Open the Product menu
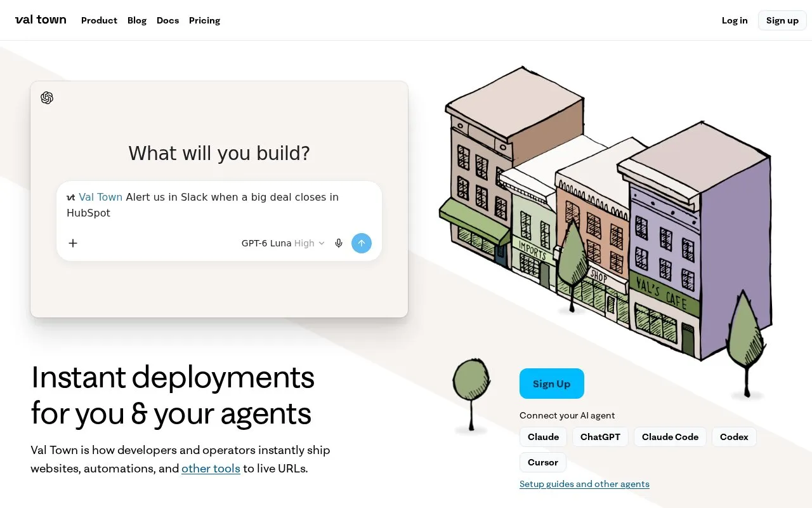Screen dimensions: 812x508 [x=99, y=20]
